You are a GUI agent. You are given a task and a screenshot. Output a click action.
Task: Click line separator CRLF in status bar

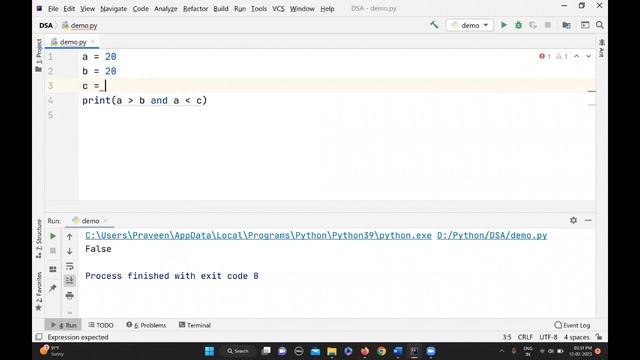pyautogui.click(x=525, y=337)
